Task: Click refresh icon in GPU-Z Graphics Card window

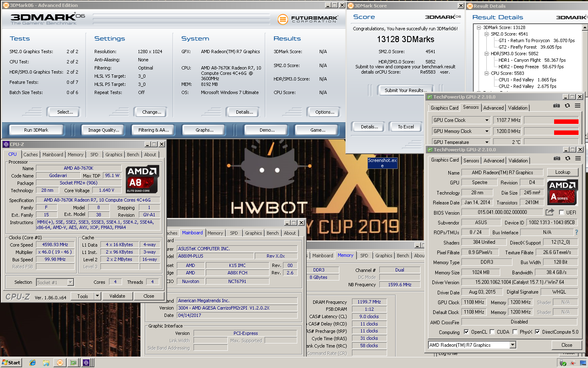Action: click(568, 158)
